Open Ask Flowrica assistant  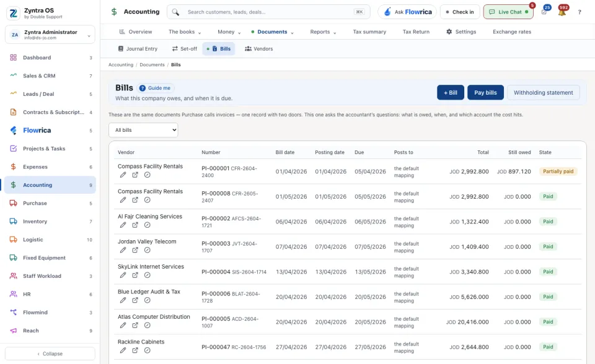tap(407, 12)
